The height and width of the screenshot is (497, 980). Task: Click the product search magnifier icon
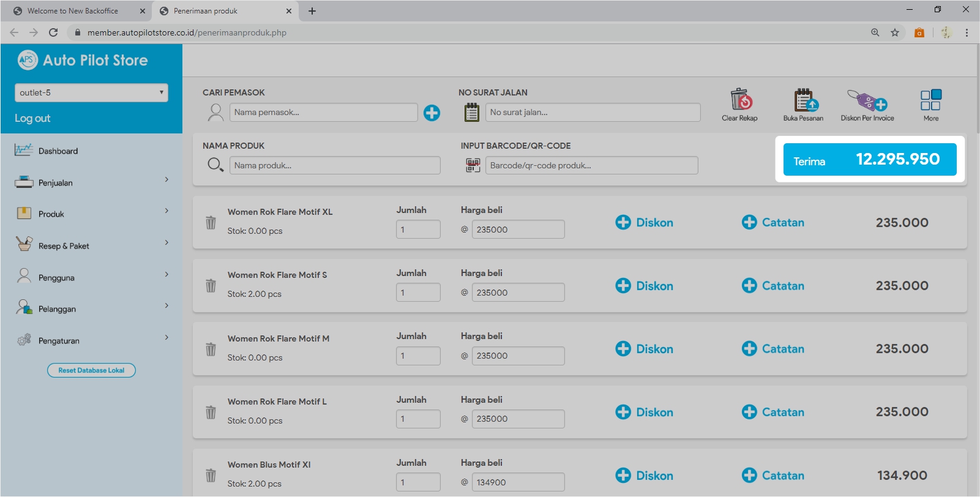(x=215, y=165)
